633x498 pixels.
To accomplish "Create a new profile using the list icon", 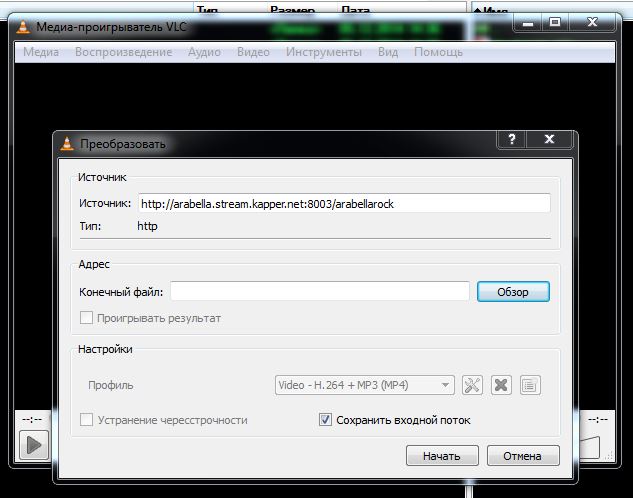I will pos(530,385).
